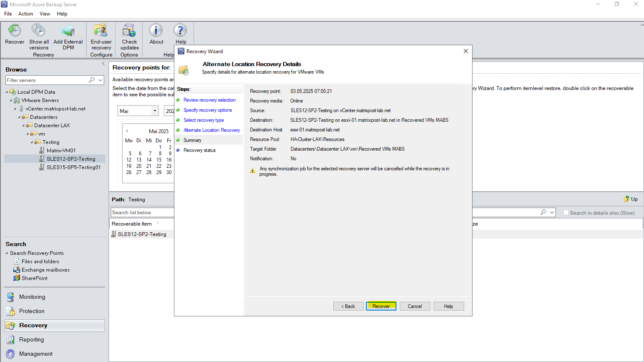
Task: Open search list dropdown arrow
Action: coord(552,213)
